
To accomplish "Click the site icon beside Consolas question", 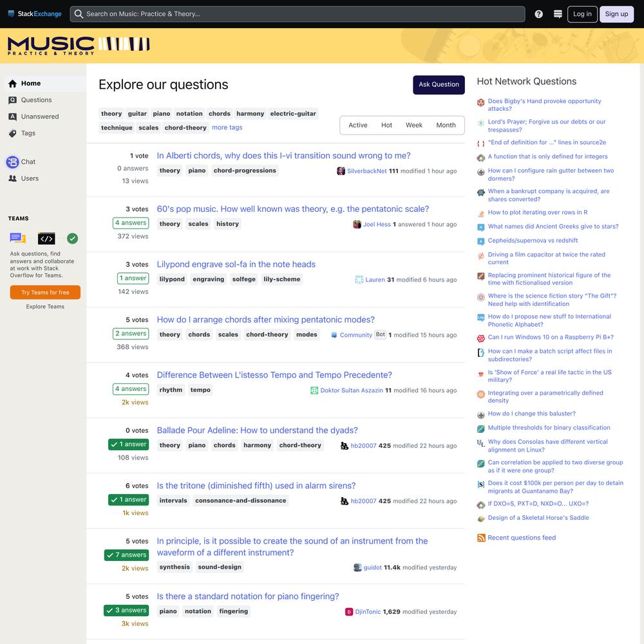I will pyautogui.click(x=480, y=443).
